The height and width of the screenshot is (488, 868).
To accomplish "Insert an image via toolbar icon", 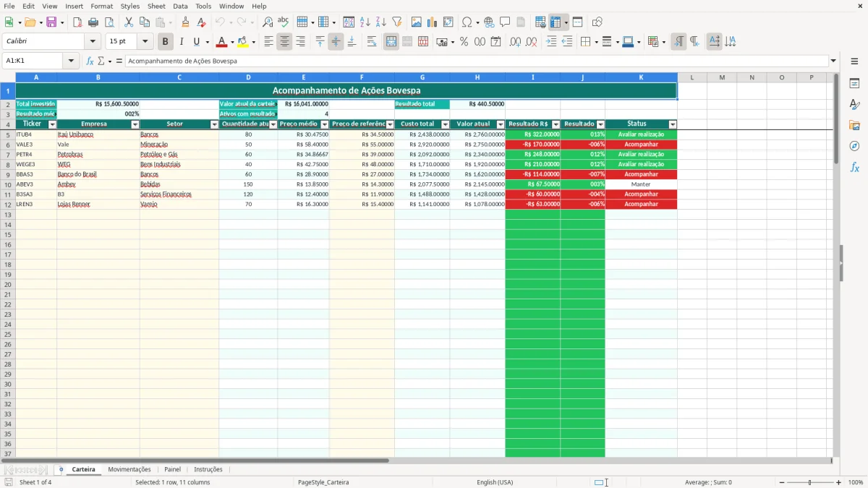I will pos(416,22).
